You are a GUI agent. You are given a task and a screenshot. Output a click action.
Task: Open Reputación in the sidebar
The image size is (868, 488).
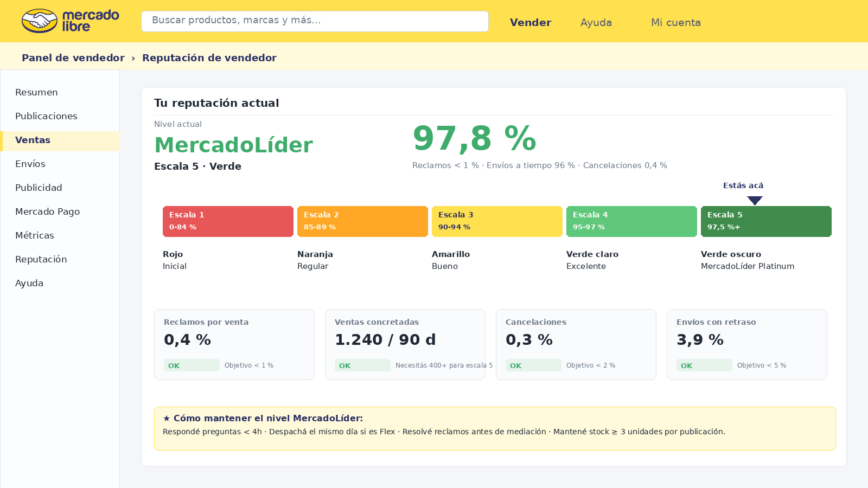click(x=60, y=259)
